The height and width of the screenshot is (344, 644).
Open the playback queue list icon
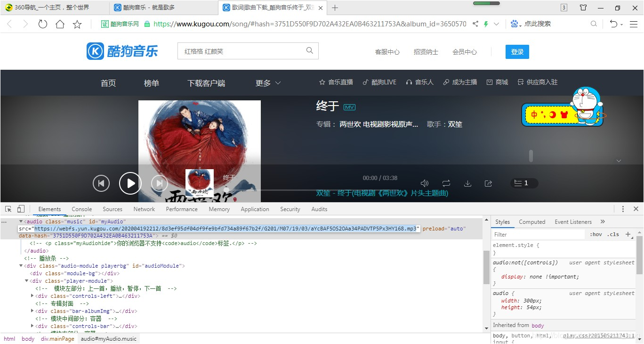[x=524, y=183]
